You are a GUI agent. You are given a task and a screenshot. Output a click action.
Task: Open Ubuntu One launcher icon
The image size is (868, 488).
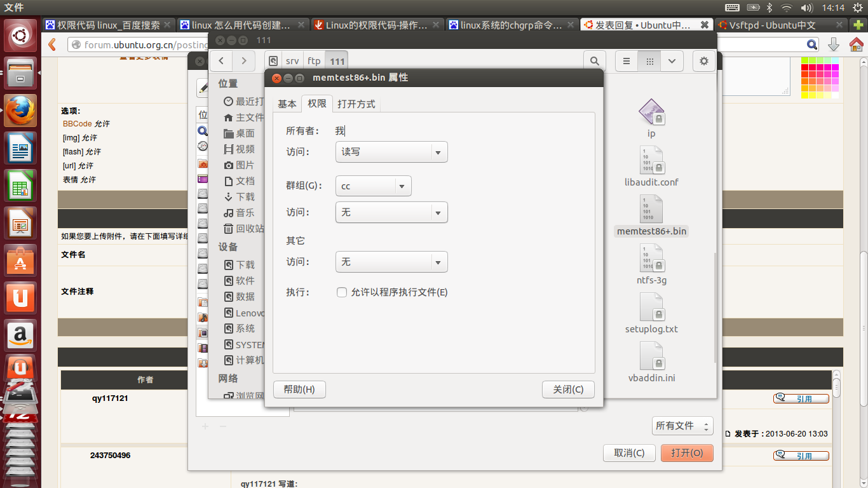[21, 299]
